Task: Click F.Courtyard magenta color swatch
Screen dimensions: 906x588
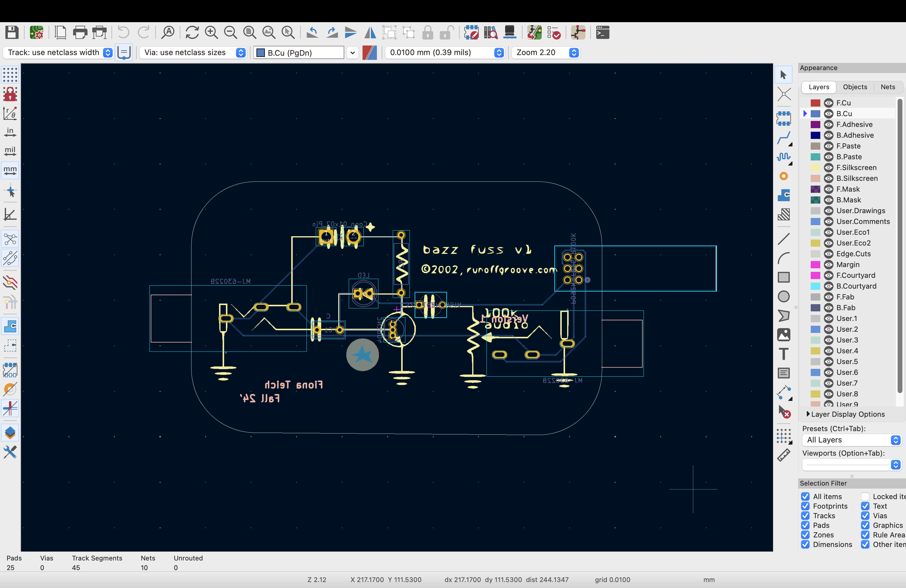Action: (815, 275)
